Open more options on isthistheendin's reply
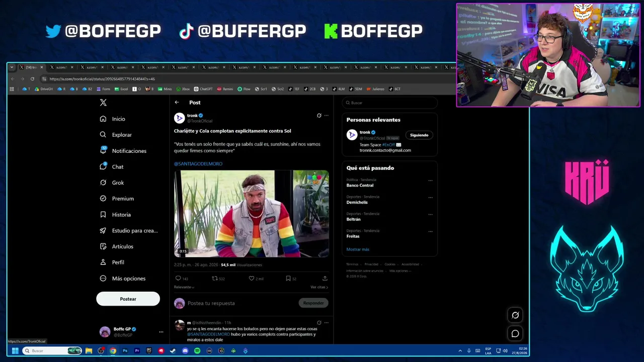The width and height of the screenshot is (644, 362). coord(326,323)
